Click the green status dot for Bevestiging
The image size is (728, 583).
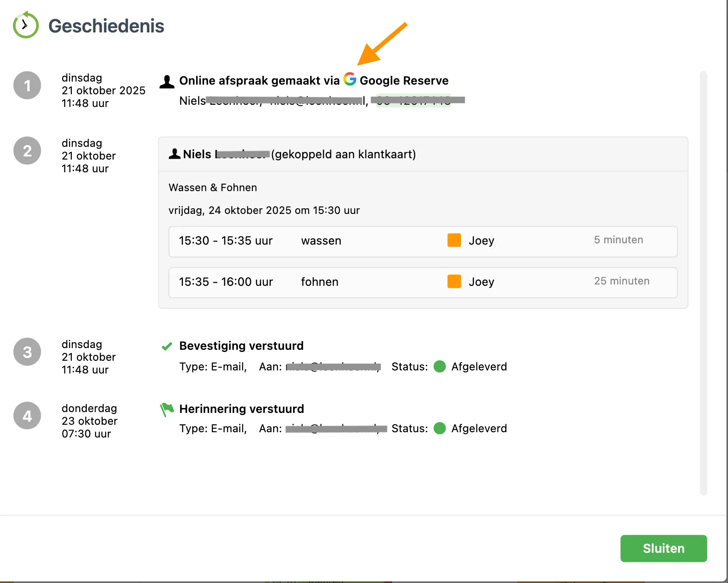[x=439, y=366]
